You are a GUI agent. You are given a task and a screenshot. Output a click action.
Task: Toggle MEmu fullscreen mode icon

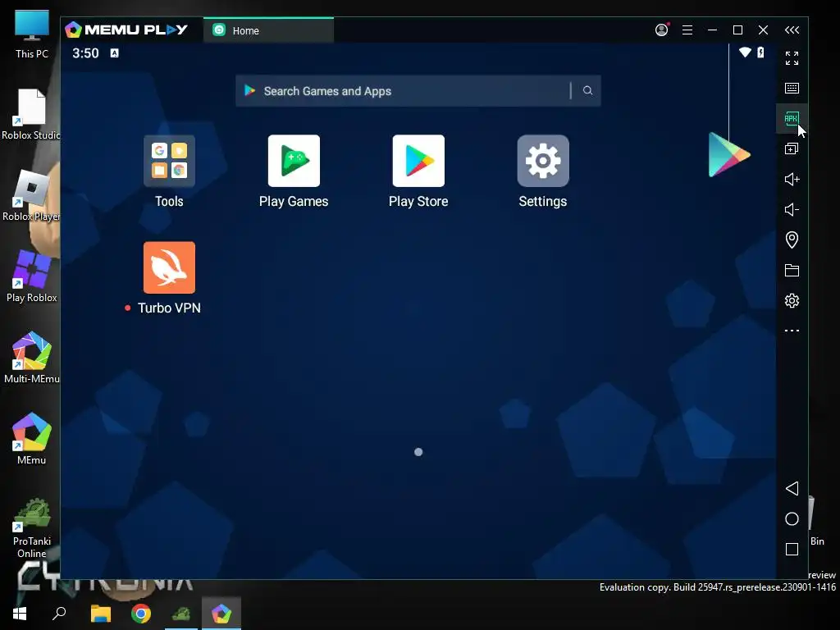tap(792, 58)
